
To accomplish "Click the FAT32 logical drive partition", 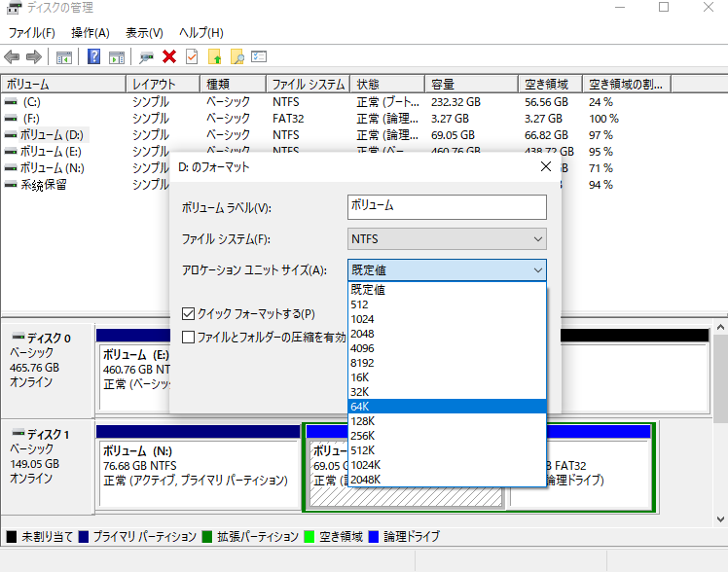I will click(x=599, y=473).
